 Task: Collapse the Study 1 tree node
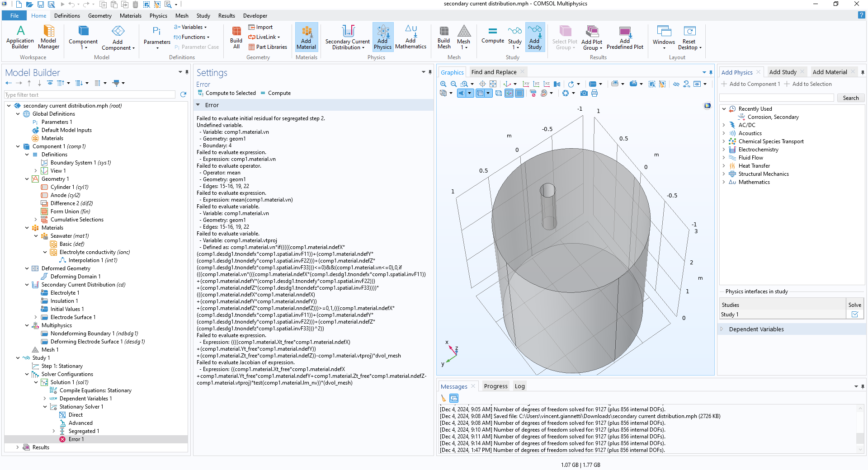tap(18, 358)
